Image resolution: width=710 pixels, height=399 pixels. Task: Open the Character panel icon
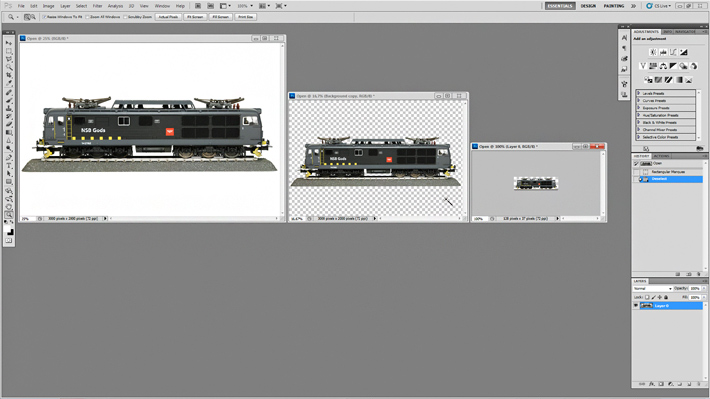tap(624, 38)
